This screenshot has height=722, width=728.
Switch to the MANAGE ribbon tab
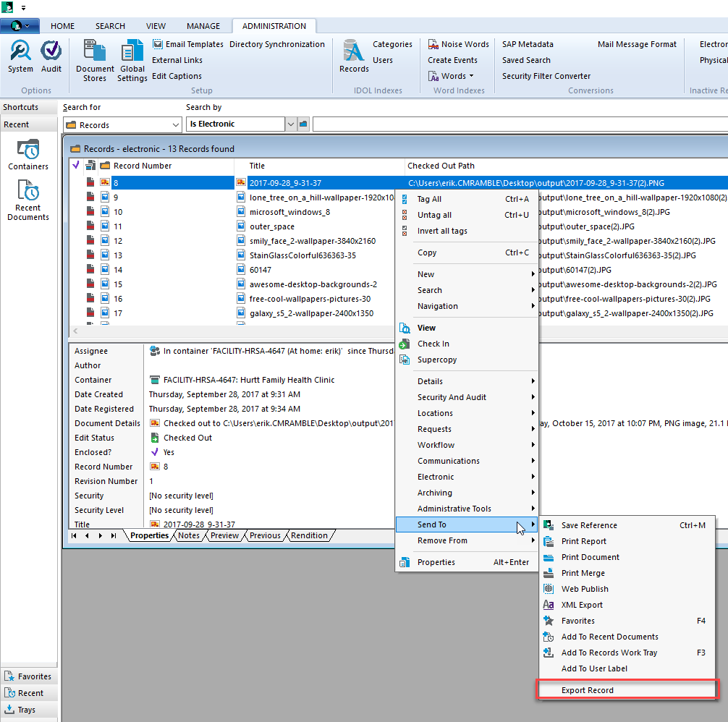[203, 26]
